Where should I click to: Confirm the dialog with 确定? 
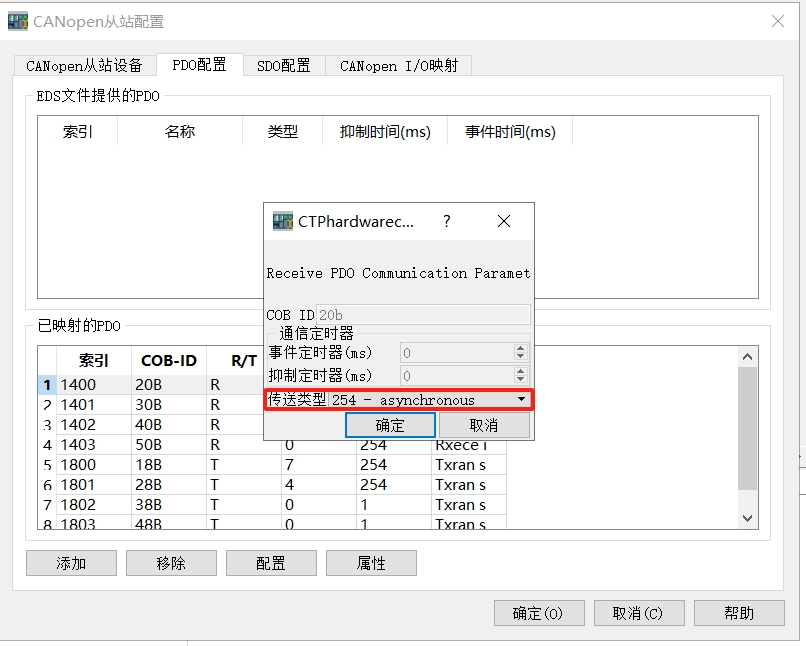(390, 425)
